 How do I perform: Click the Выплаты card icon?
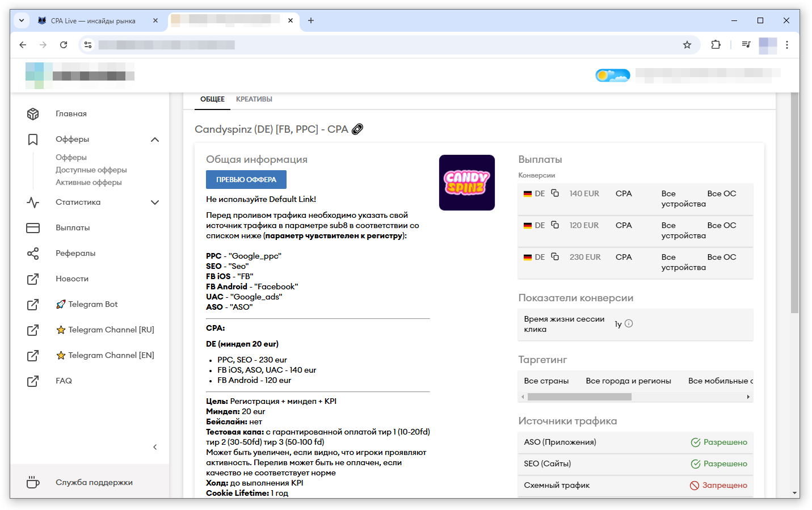pos(33,228)
